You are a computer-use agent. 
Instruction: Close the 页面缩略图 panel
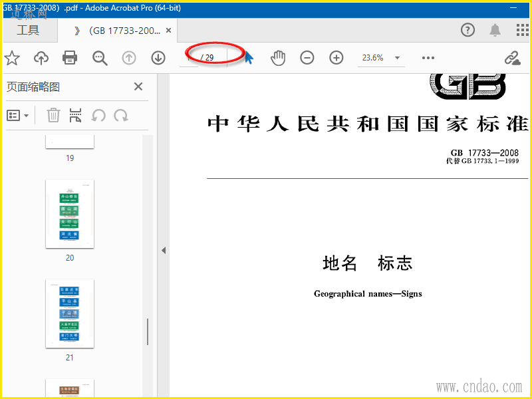pos(138,86)
